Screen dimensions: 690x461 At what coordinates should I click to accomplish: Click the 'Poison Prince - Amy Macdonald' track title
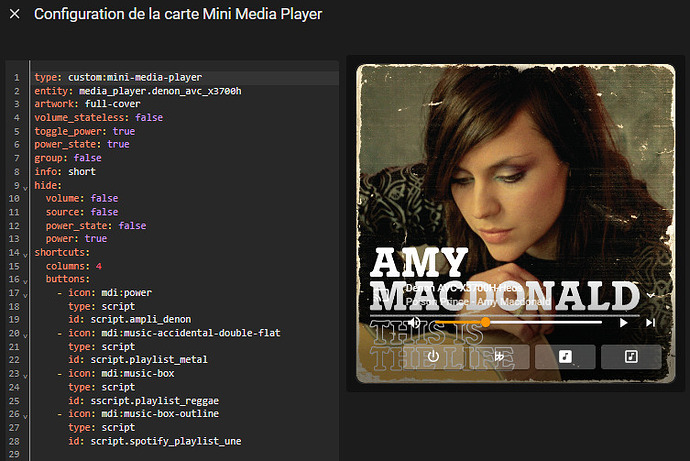(x=477, y=302)
